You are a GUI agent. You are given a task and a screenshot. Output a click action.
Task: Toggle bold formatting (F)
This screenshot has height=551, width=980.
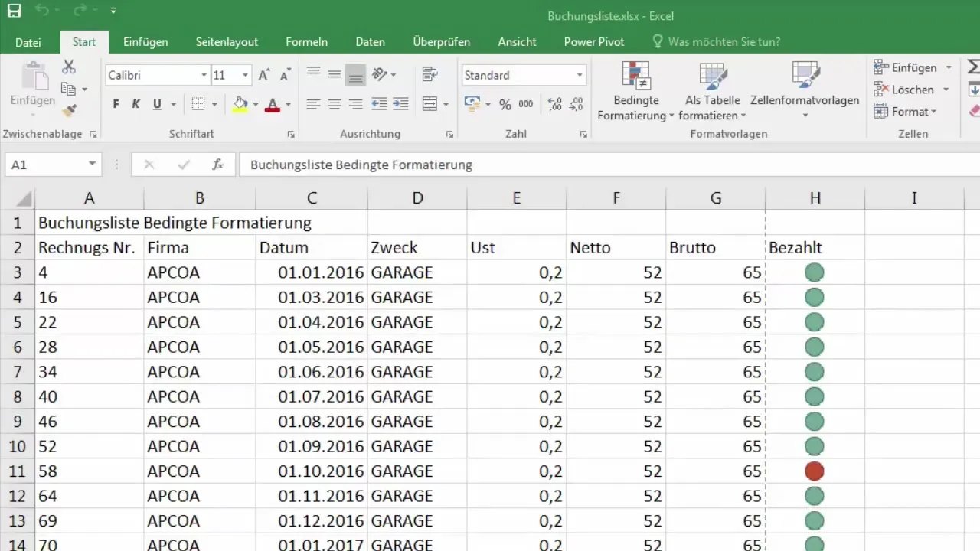coord(116,104)
